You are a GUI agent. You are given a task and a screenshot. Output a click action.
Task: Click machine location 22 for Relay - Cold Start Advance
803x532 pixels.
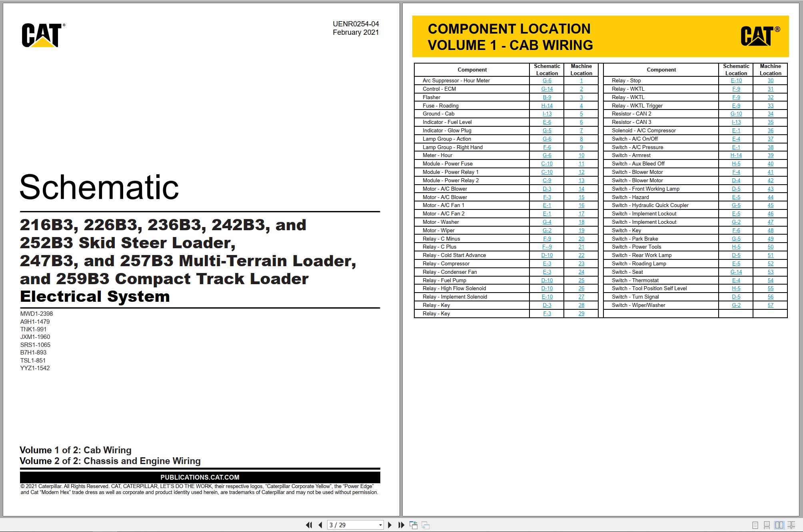[x=581, y=255]
